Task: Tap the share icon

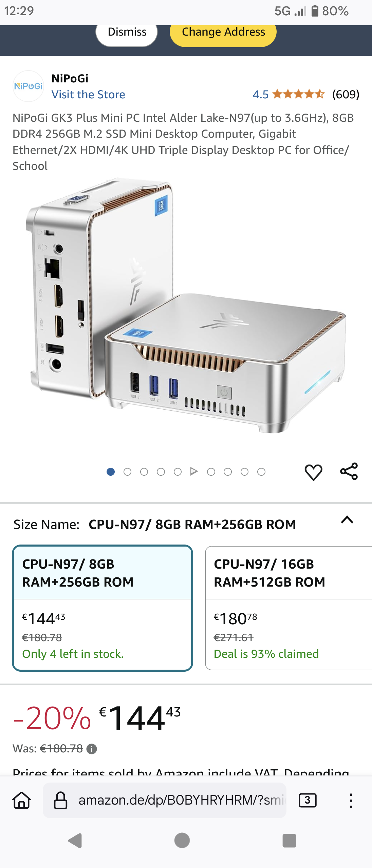Action: click(349, 471)
